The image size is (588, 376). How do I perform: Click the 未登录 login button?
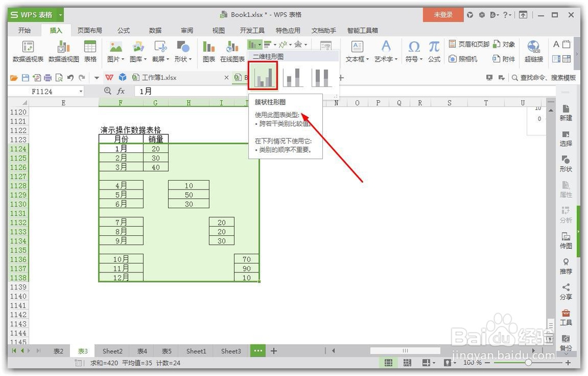[x=443, y=15]
